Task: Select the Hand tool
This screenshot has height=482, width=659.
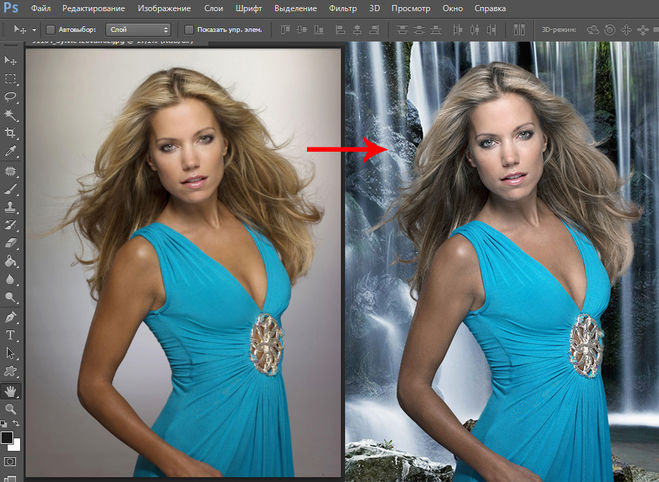Action: pos(10,391)
